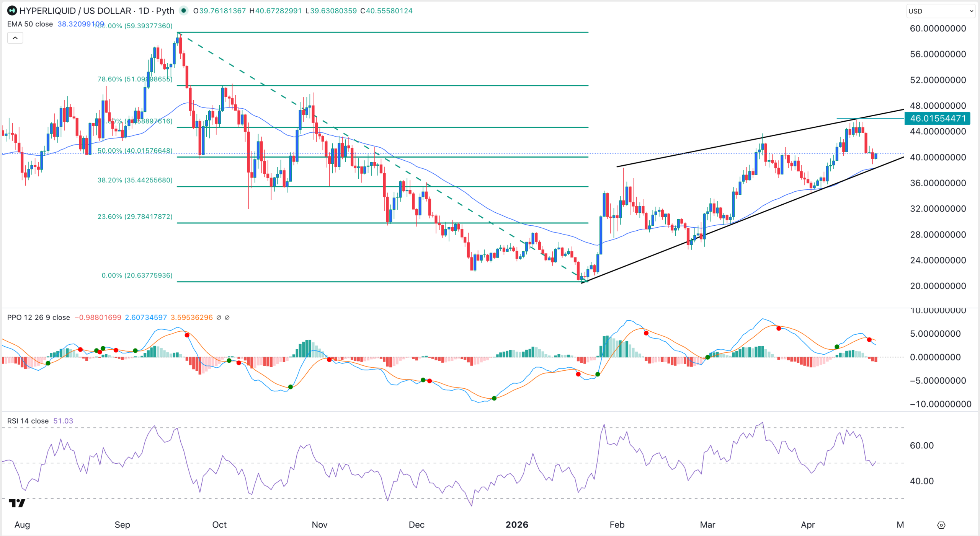Select the 0.00% (20.63775936) Fibonacci label
Image resolution: width=980 pixels, height=536 pixels.
pos(137,275)
